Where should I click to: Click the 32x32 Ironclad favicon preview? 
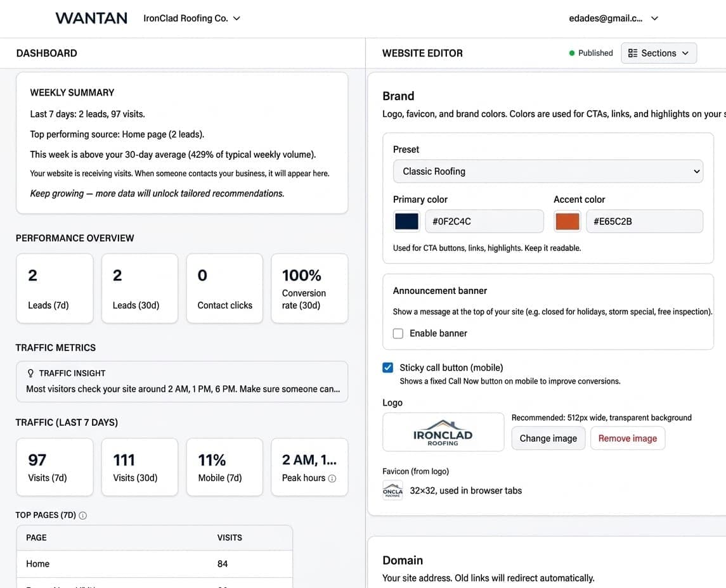click(392, 490)
